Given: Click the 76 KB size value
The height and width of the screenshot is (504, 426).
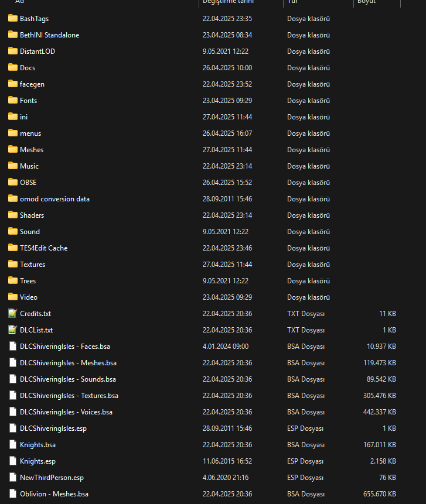Looking at the screenshot, I should click(387, 478).
